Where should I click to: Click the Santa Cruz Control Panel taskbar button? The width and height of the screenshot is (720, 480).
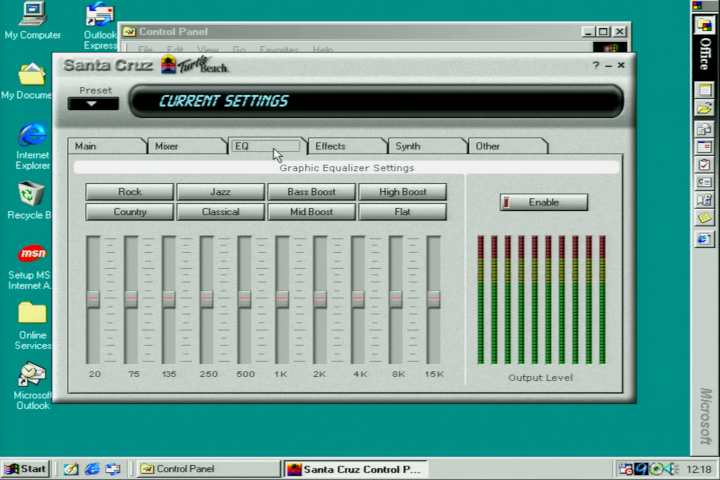[x=355, y=469]
